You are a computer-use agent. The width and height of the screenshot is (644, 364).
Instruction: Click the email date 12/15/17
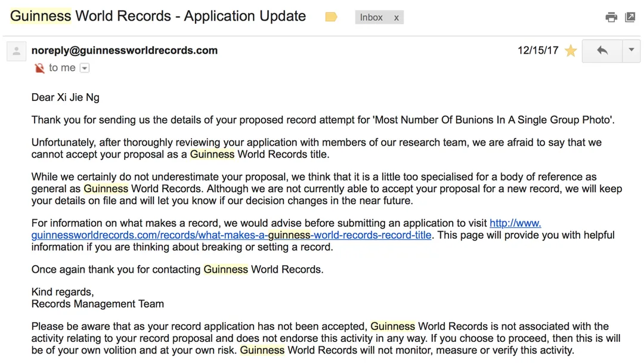538,51
